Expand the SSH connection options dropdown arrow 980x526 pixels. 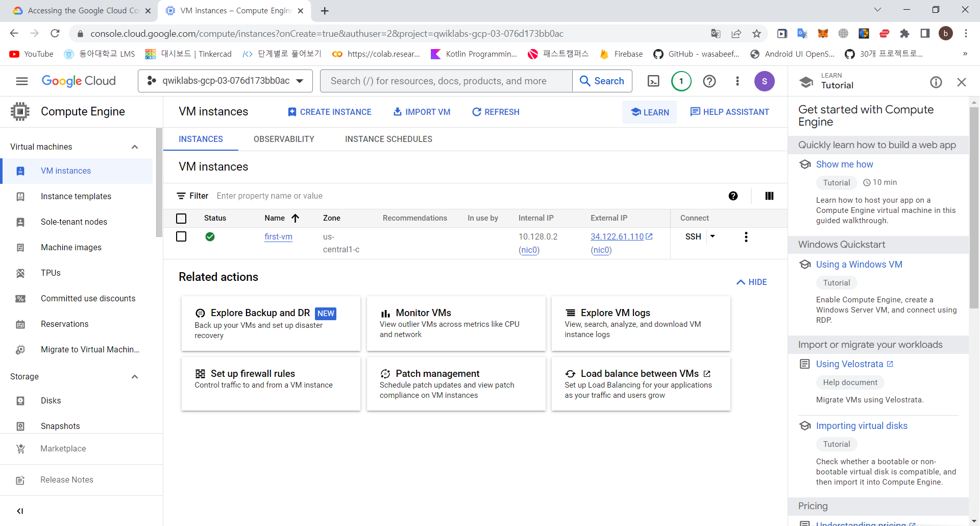pyautogui.click(x=713, y=236)
